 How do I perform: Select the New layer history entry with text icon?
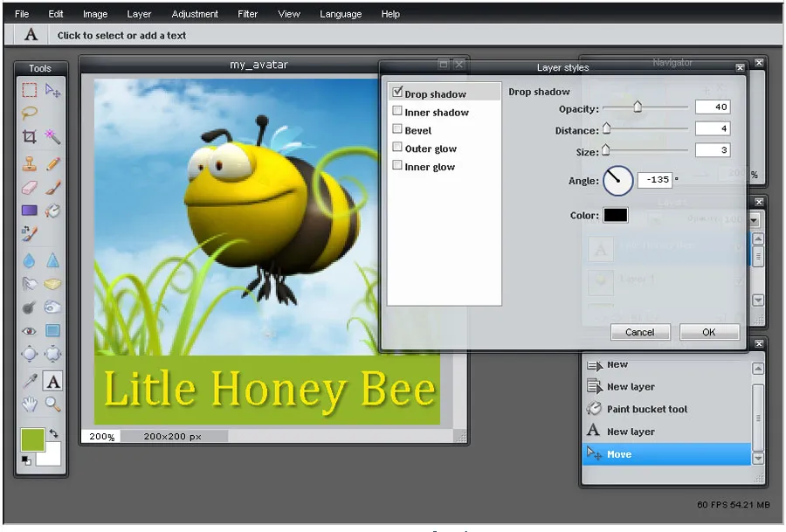pyautogui.click(x=666, y=432)
